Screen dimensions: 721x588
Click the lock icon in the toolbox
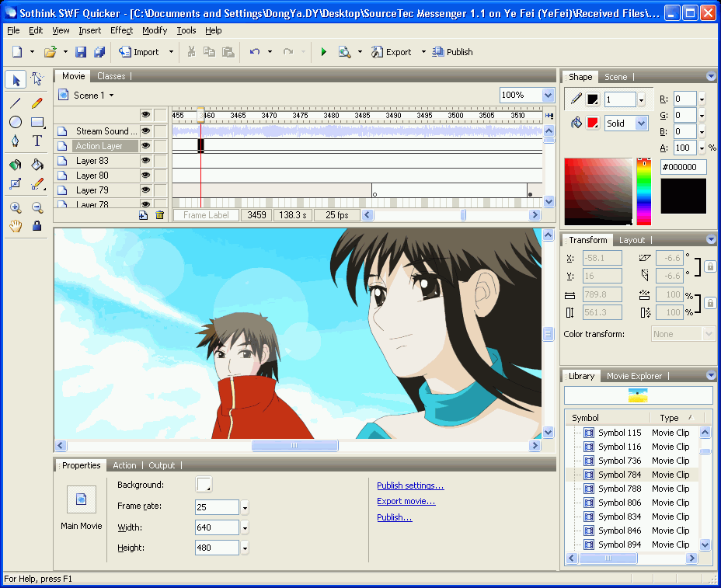(x=37, y=226)
